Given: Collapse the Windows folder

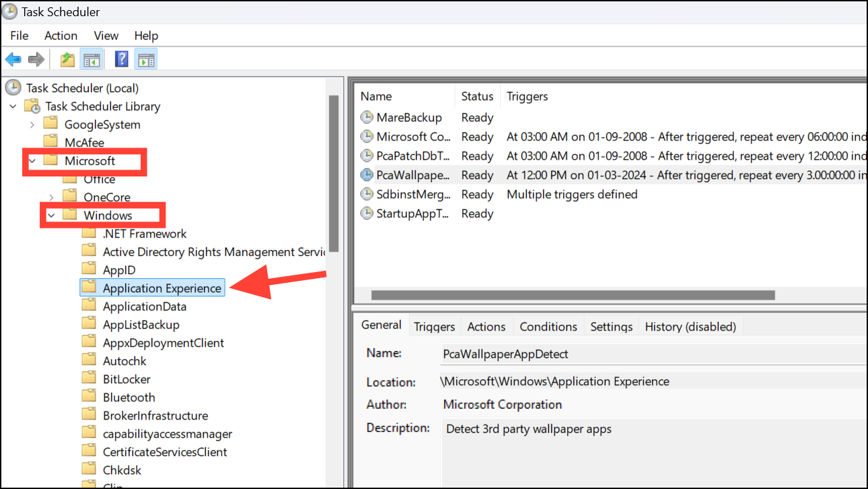Looking at the screenshot, I should click(51, 216).
